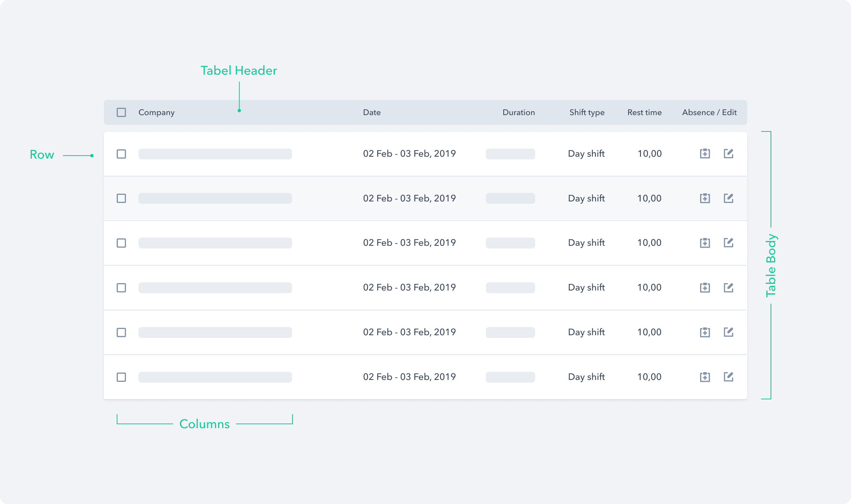The image size is (851, 504).
Task: Open the edit icon on the fourth row
Action: tap(729, 287)
